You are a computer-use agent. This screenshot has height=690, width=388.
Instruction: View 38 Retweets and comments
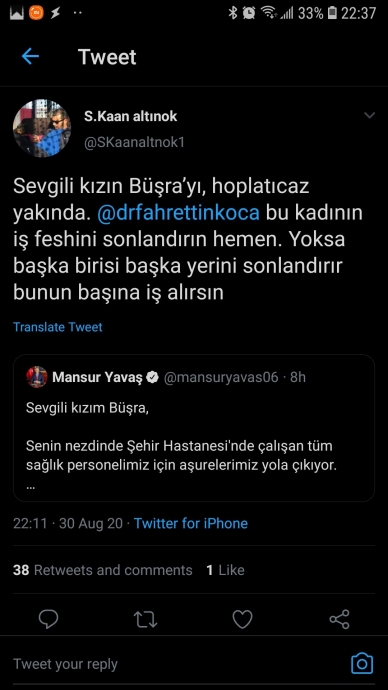[x=102, y=570]
